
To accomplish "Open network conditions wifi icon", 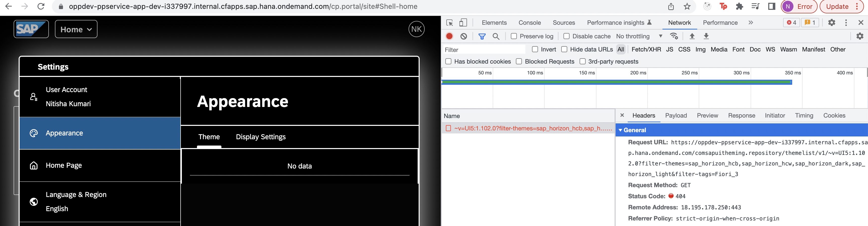I will pos(674,36).
